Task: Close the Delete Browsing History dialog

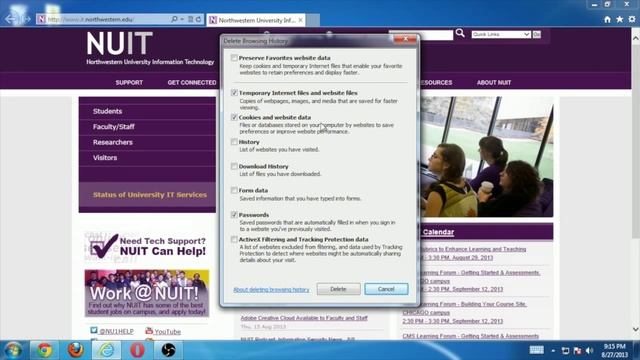Action: click(405, 39)
